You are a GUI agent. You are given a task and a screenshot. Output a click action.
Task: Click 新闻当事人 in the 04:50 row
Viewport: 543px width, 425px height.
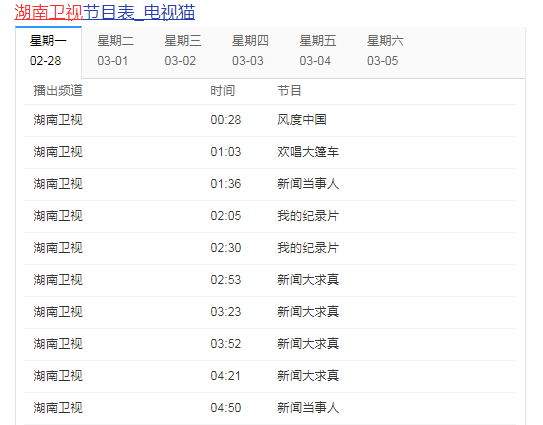(308, 408)
